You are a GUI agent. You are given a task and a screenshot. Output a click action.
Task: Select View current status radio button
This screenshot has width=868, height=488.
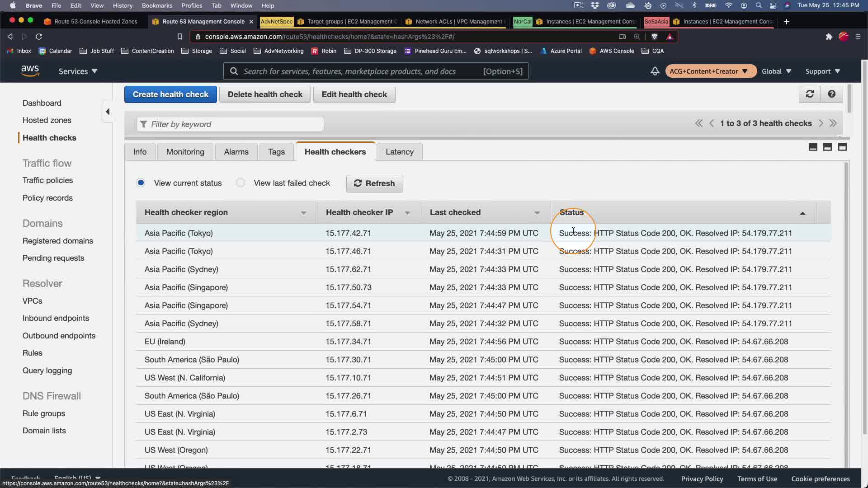pos(141,183)
